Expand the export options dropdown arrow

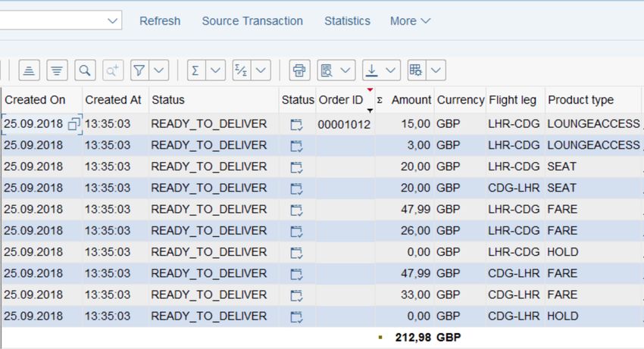(x=391, y=70)
